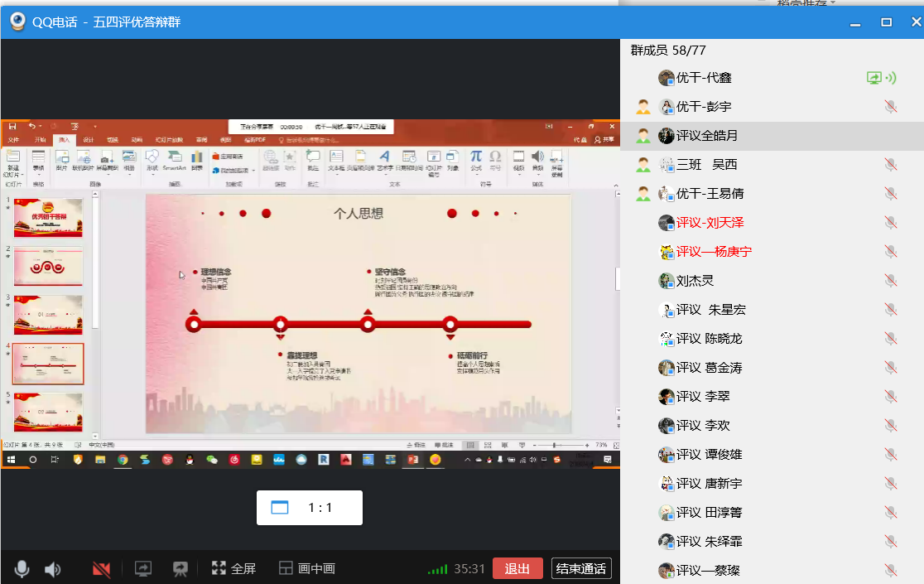Toggle the QQ call speaker icon
The width and height of the screenshot is (924, 584).
coord(52,569)
